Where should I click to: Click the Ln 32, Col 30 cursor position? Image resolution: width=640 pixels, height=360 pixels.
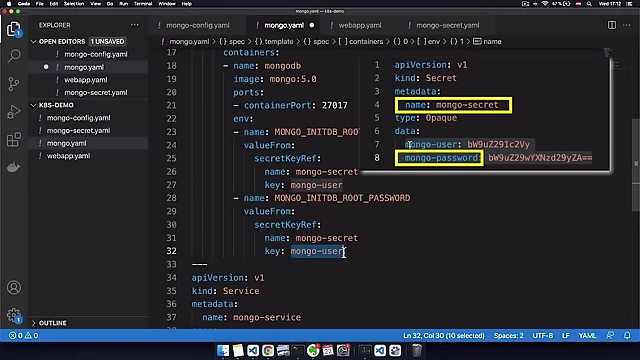[x=444, y=336]
